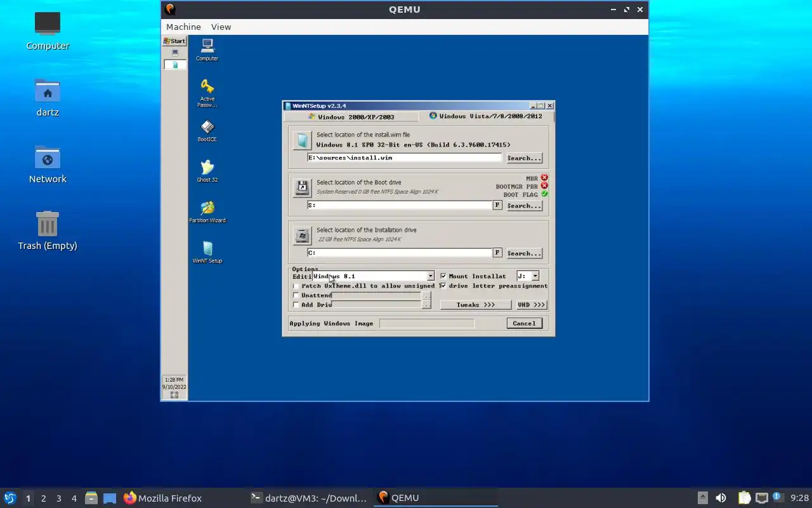Screen dimensions: 812x508
Task: Open the BootICE desktop icon
Action: click(x=207, y=131)
